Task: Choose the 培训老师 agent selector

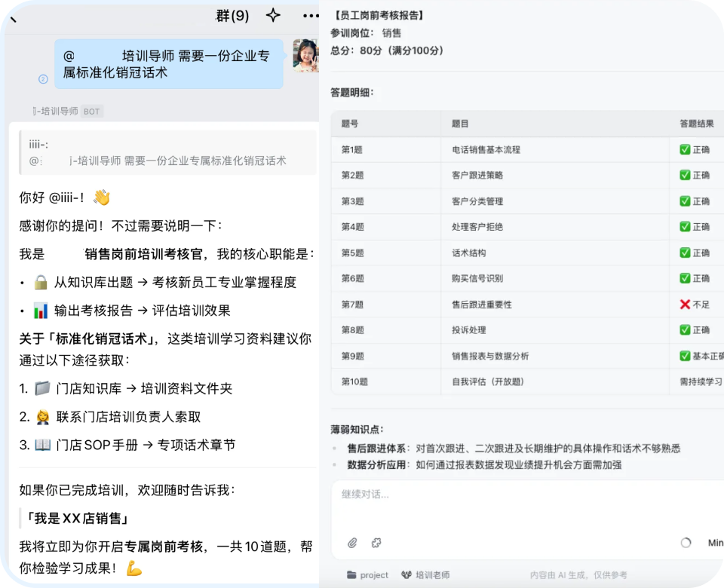Action: point(425,575)
